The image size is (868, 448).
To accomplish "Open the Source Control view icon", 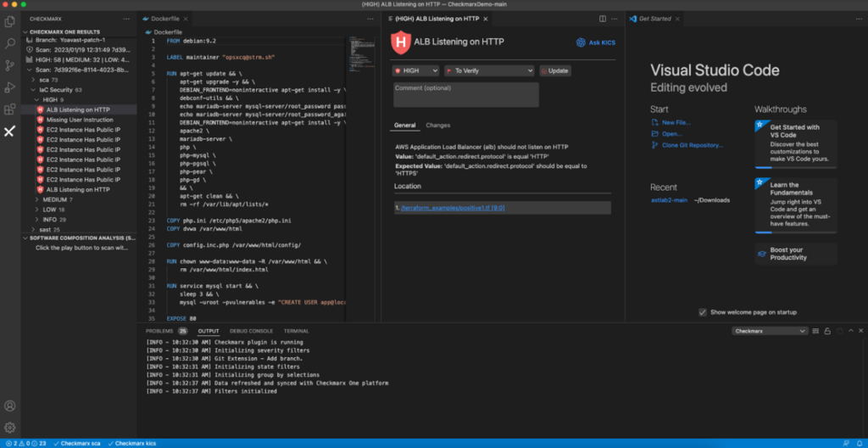I will (10, 65).
